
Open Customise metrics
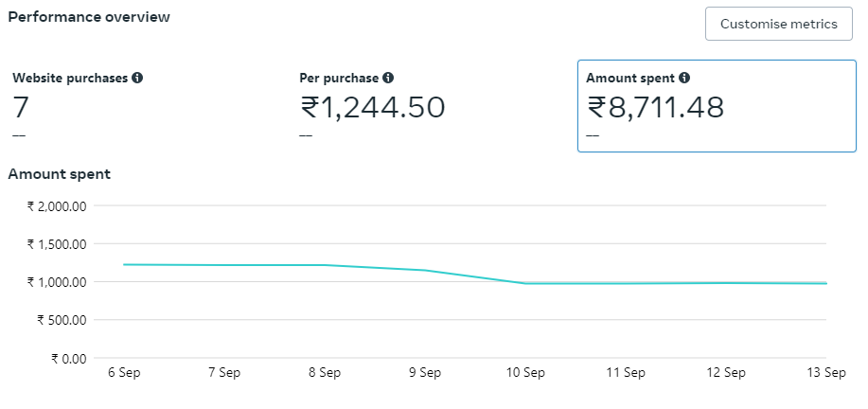tap(778, 24)
